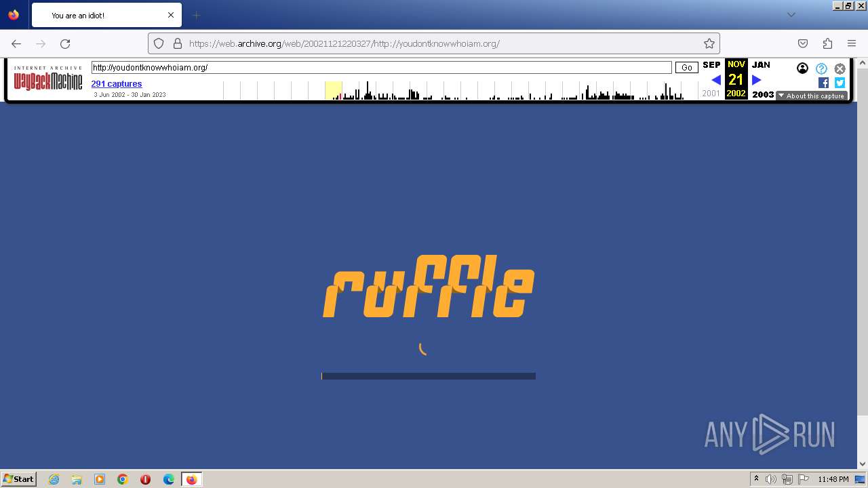Screen dimensions: 868x488
Task: Open Wayback help question icon
Action: [x=821, y=68]
